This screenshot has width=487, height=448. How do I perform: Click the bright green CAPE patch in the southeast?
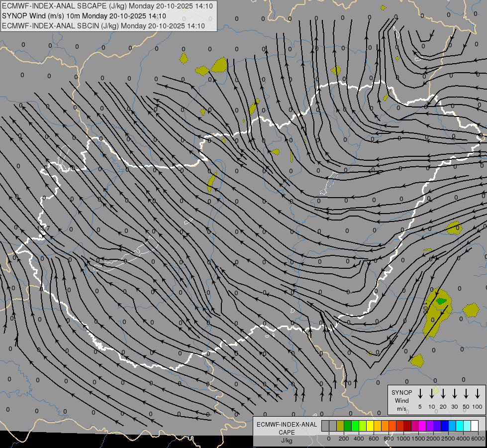click(x=441, y=301)
